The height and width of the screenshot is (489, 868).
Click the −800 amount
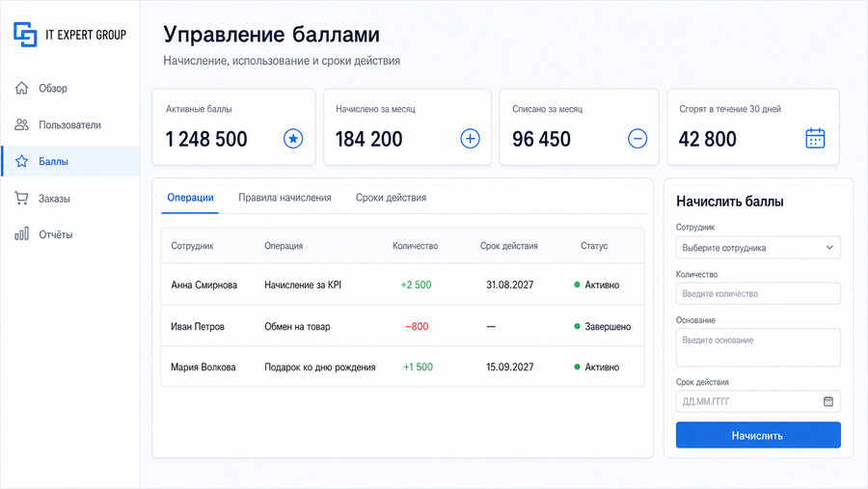point(417,326)
